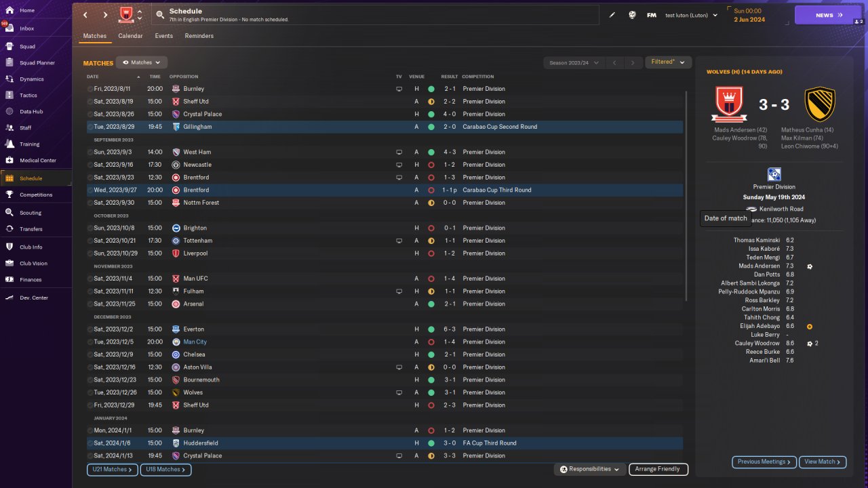This screenshot has width=868, height=488.
Task: Open the Filtered dropdown
Action: click(x=668, y=62)
